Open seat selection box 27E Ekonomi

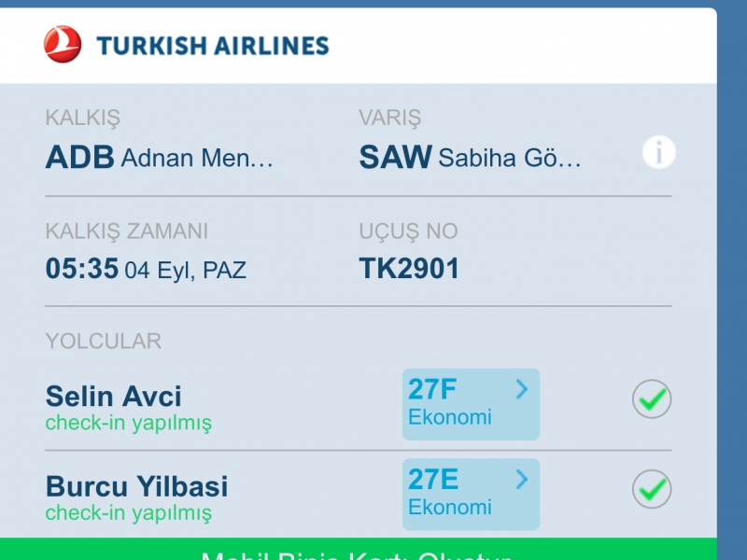point(472,495)
